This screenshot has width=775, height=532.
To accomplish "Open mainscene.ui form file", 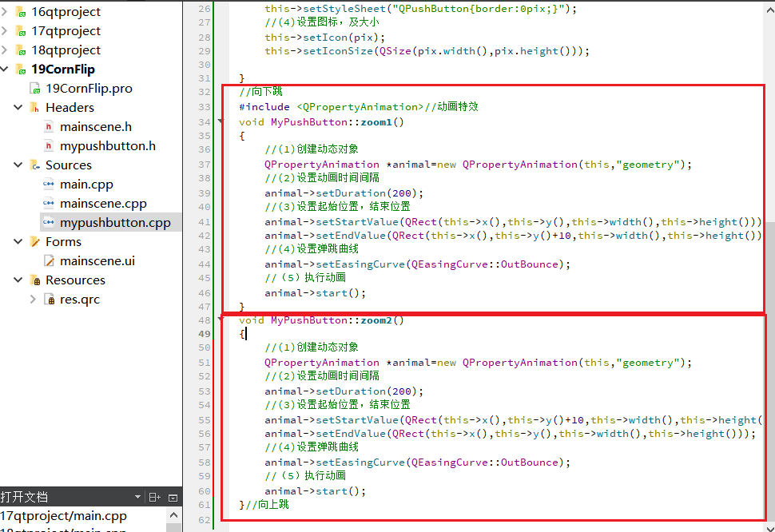I will pos(97,261).
